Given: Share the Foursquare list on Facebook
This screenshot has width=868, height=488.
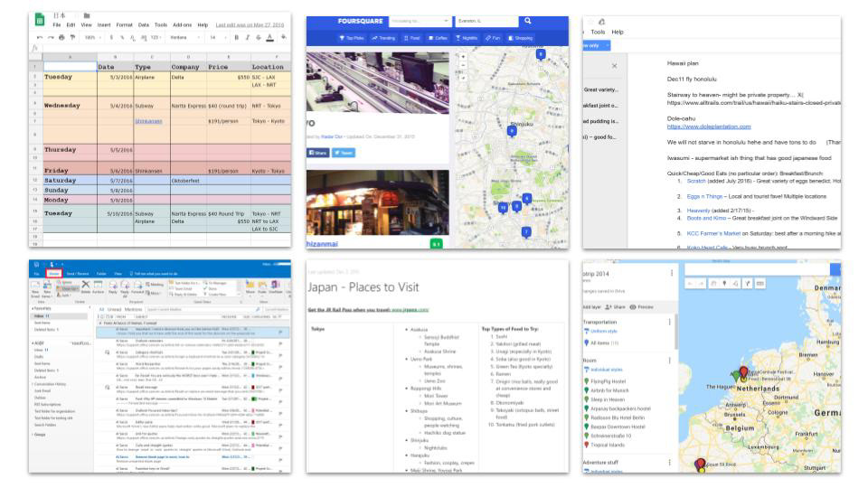Looking at the screenshot, I should 317,153.
